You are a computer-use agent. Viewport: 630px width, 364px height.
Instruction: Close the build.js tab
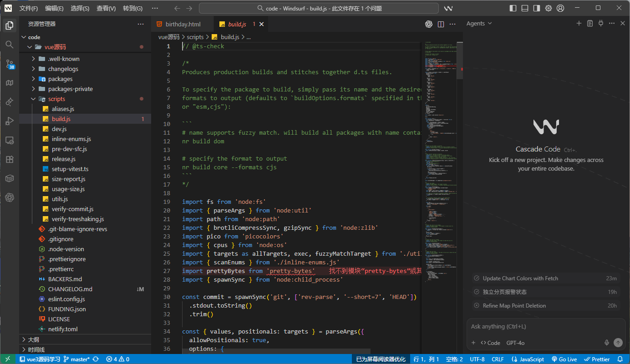[x=261, y=24]
